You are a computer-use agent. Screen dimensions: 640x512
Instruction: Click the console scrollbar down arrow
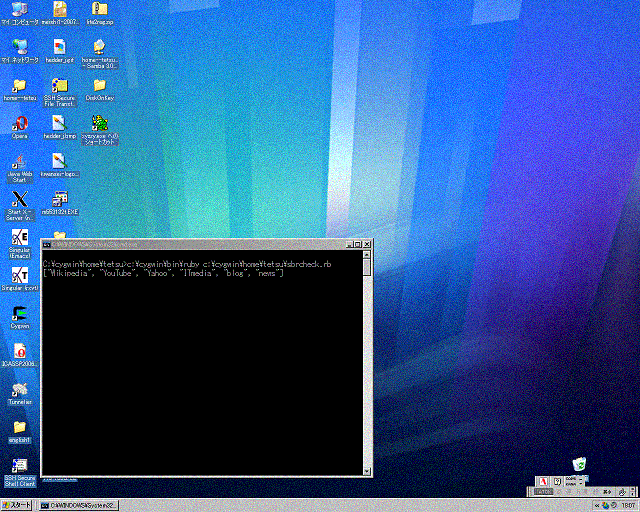pos(367,470)
